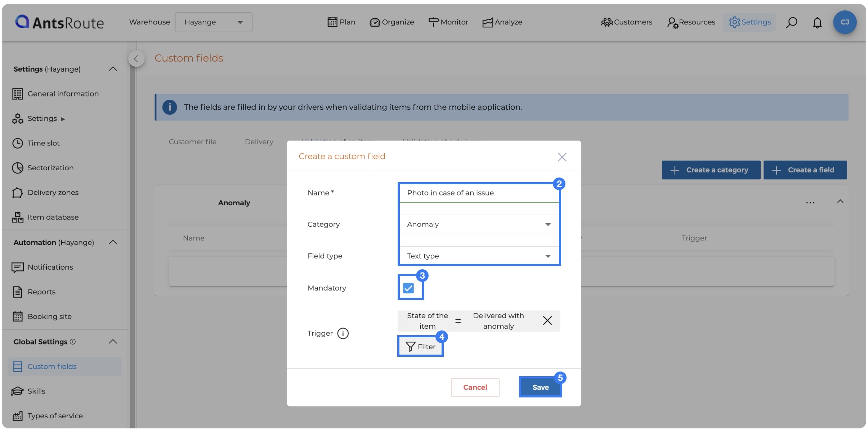
Task: Collapse the Anomaly category panel
Action: [840, 202]
